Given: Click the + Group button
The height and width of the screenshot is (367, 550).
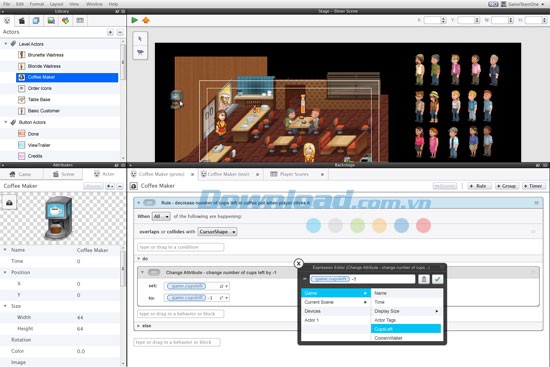Looking at the screenshot, I should point(507,186).
